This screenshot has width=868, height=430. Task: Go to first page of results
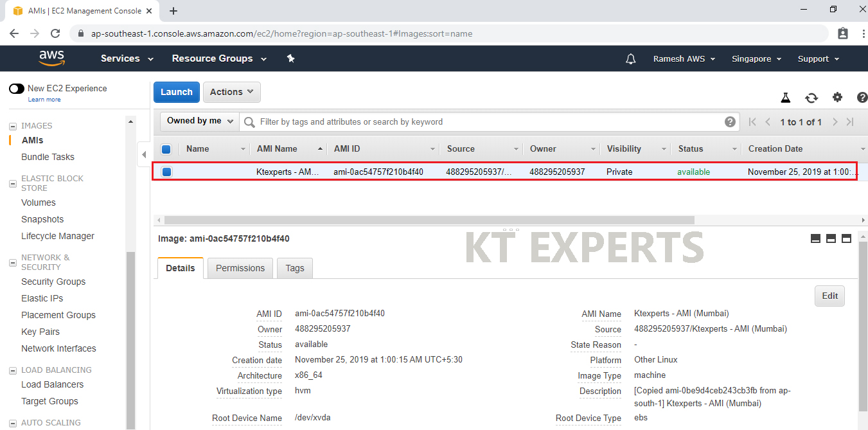tap(752, 122)
